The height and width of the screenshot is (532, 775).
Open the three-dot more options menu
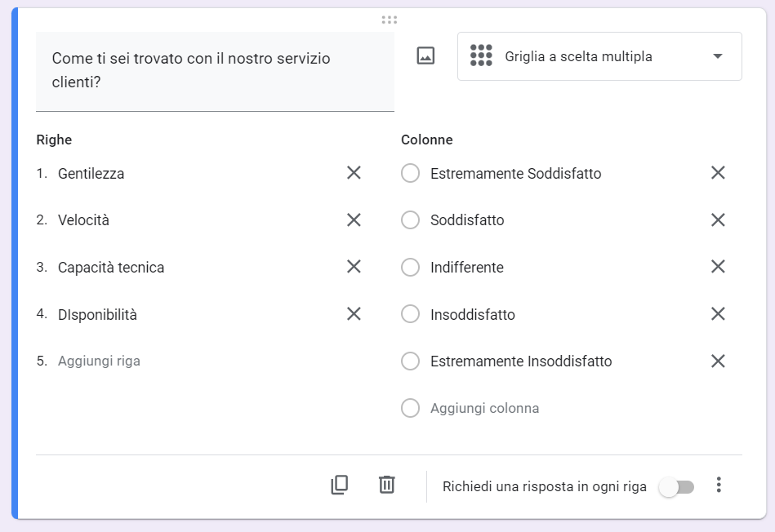(719, 485)
